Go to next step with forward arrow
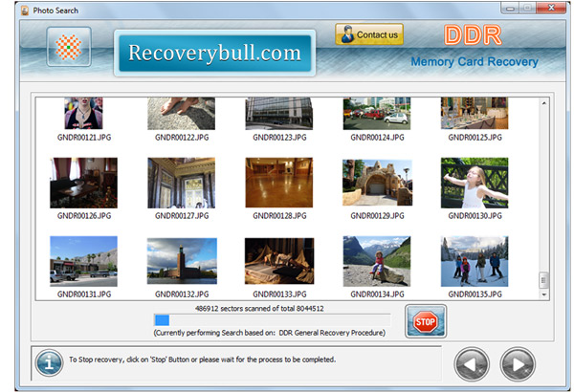574x392 pixels. point(518,364)
